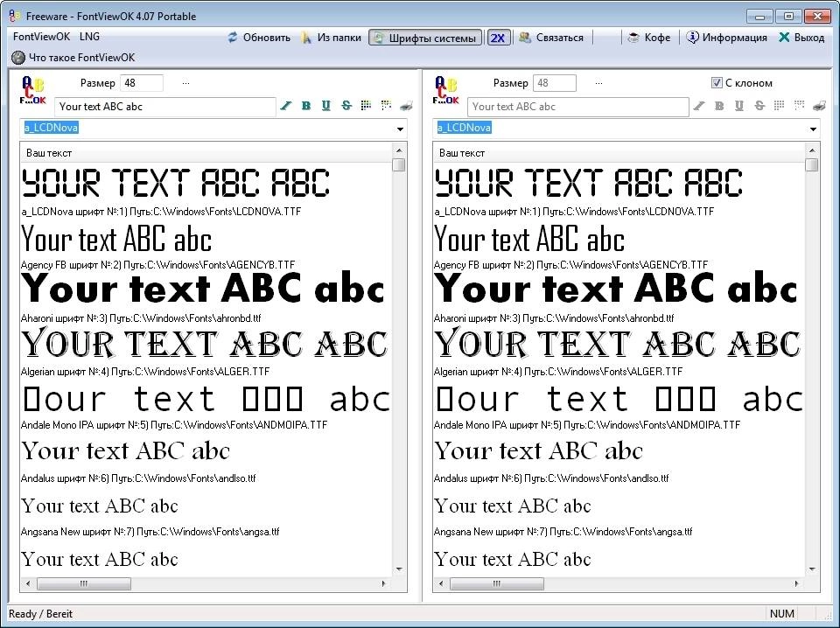Click right pane horizontal scrollbar thumb
This screenshot has height=628, width=840.
click(x=497, y=583)
